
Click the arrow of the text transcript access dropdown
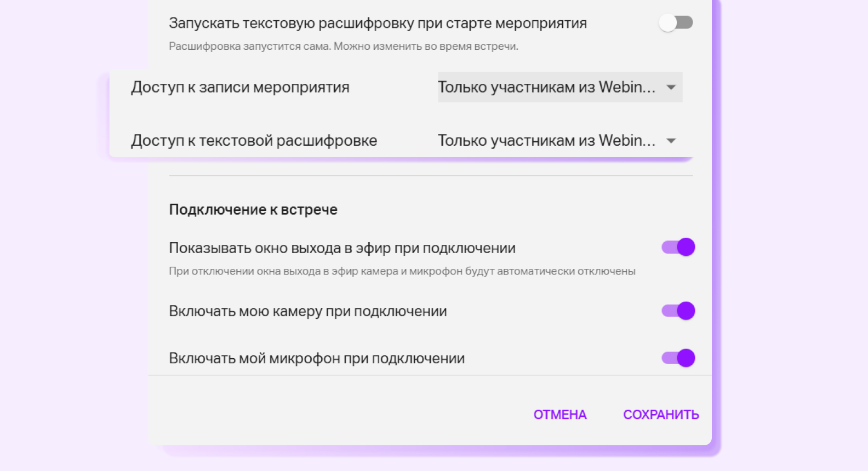[671, 141]
